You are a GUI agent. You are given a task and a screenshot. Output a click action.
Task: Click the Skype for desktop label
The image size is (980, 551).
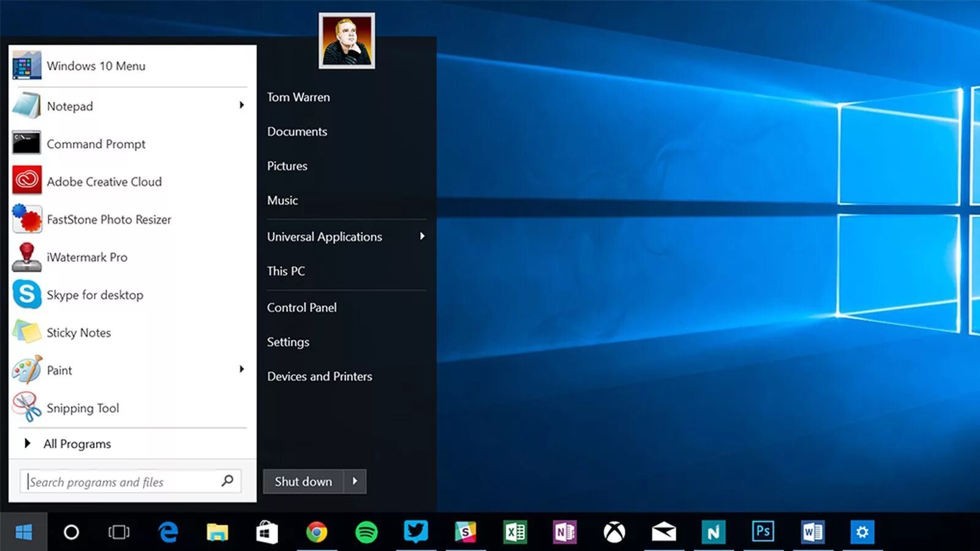pos(95,294)
